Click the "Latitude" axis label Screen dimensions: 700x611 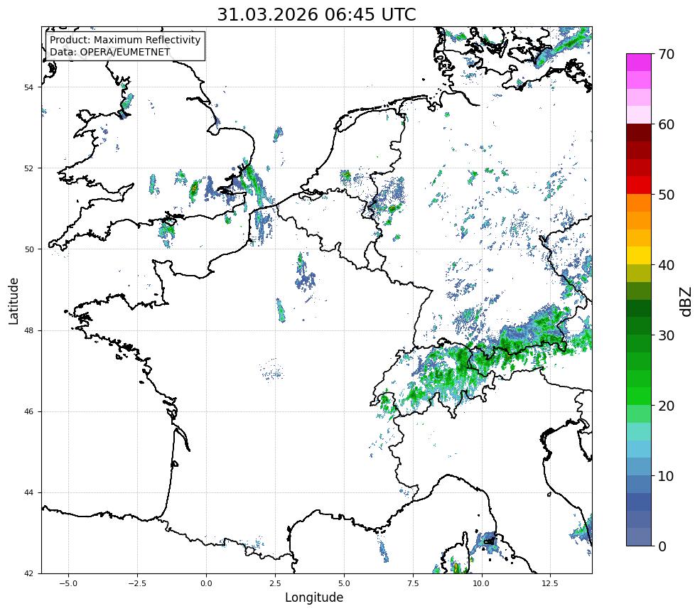(x=14, y=301)
